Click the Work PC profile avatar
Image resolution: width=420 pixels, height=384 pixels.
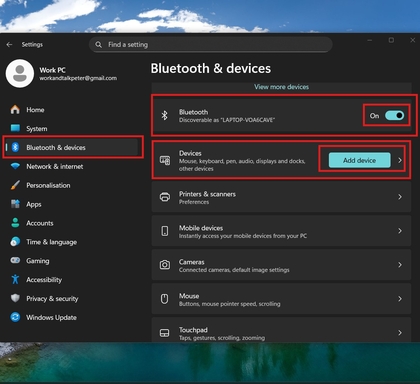tap(20, 73)
